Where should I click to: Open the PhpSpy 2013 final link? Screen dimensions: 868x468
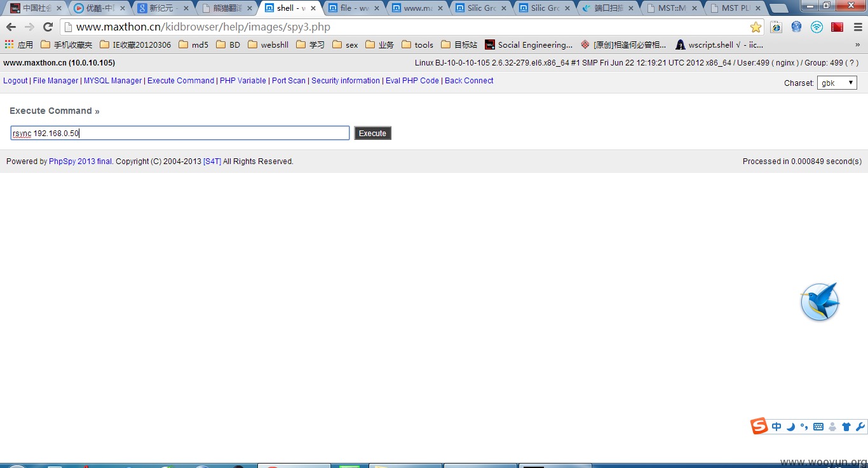tap(81, 162)
